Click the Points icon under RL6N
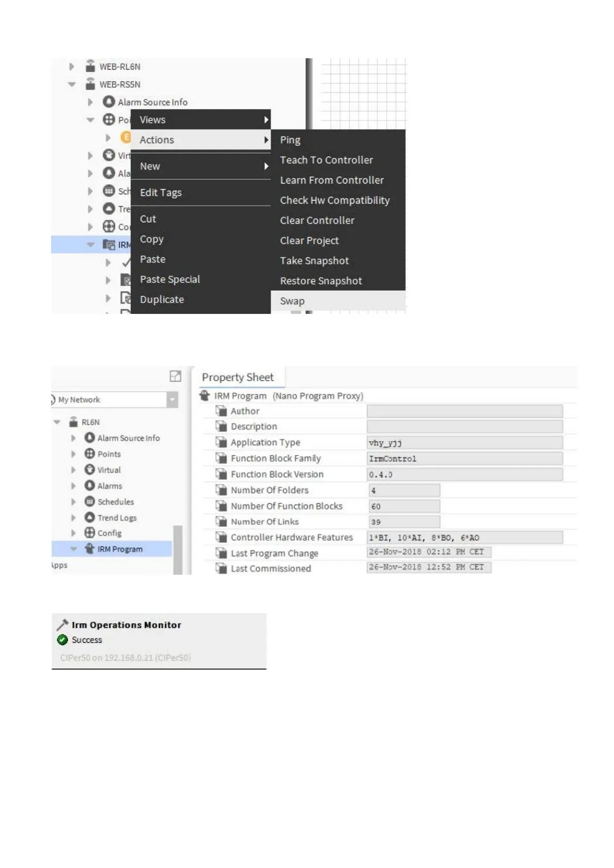 pos(90,454)
